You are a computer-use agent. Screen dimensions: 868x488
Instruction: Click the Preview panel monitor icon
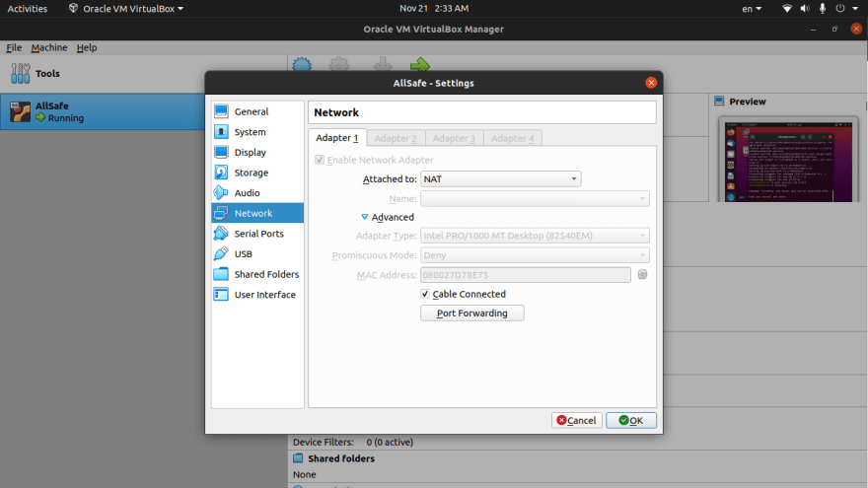point(719,101)
